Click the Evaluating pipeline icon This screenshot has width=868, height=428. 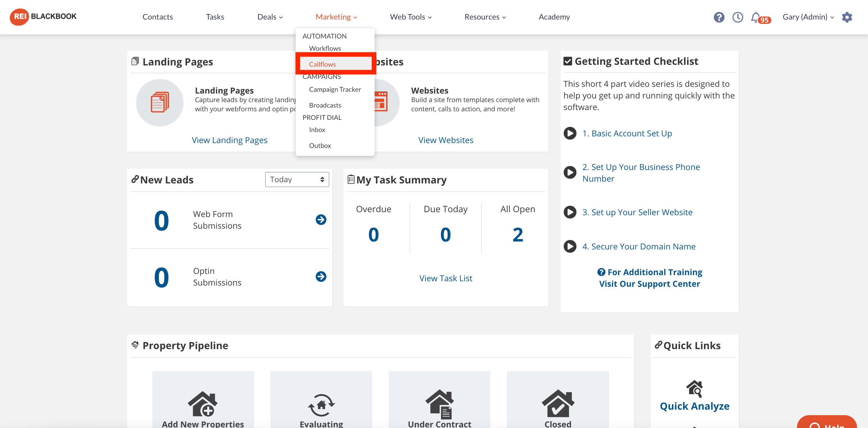pos(321,405)
